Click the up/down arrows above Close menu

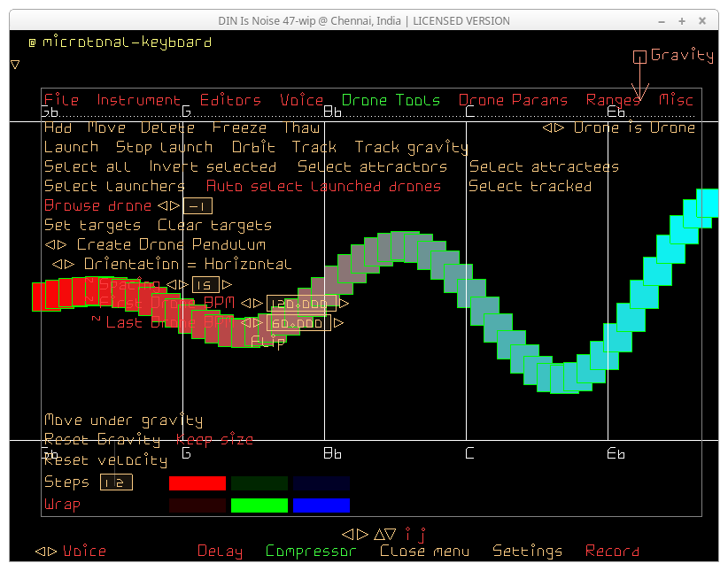(x=384, y=534)
